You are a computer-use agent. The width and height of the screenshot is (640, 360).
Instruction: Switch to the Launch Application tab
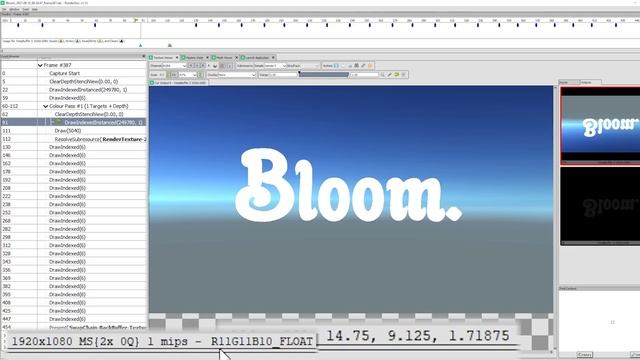pyautogui.click(x=257, y=58)
